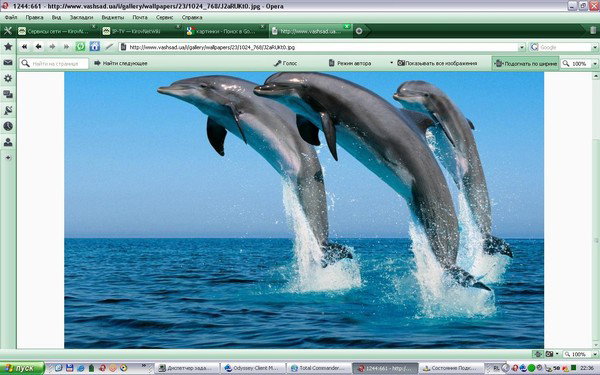This screenshot has width=600, height=375.
Task: Toggle 'Подогнать по ширине' fit to width
Action: point(525,64)
